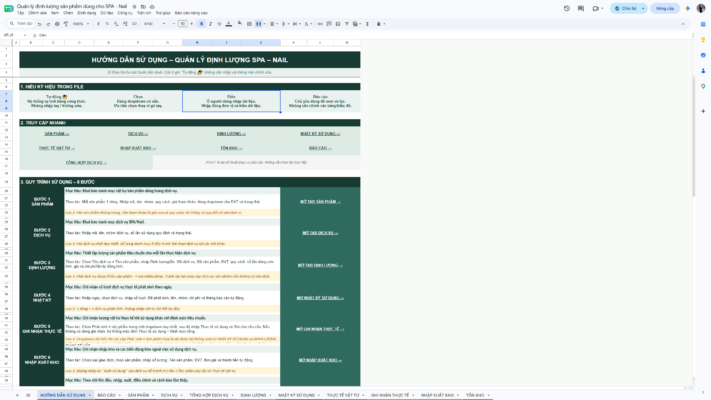Open Keep lightbulb in side panel

coord(703,40)
